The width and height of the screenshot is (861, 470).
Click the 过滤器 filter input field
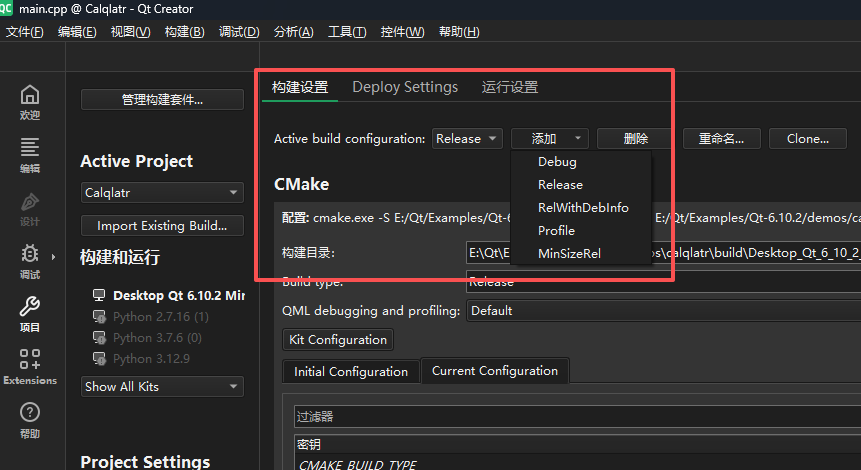[578, 417]
